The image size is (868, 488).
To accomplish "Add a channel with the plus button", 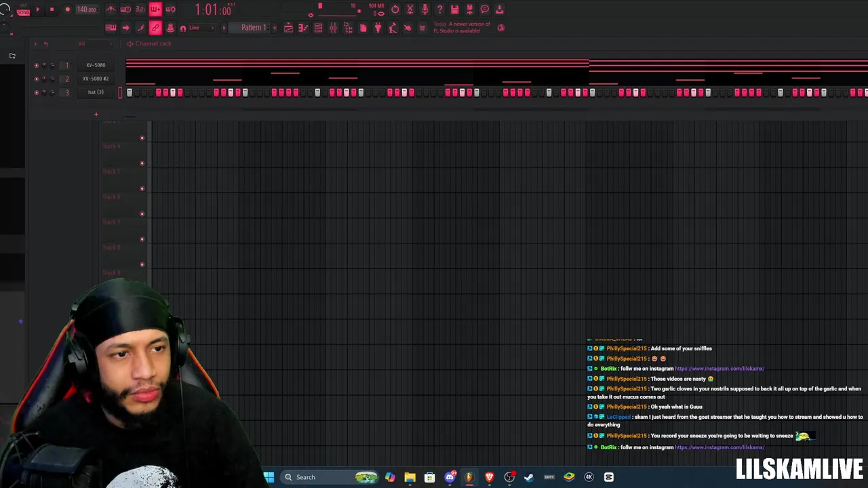I will click(96, 115).
